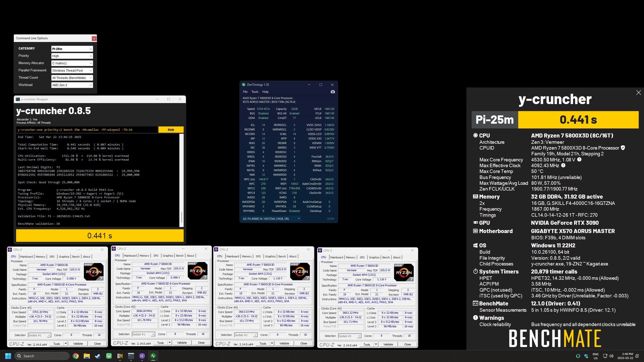Click the y-cruncher command line input field
The height and width of the screenshot is (362, 644).
pyautogui.click(x=87, y=130)
